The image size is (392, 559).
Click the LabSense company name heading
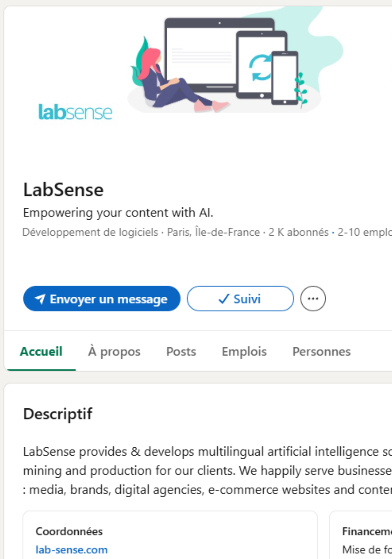[63, 190]
